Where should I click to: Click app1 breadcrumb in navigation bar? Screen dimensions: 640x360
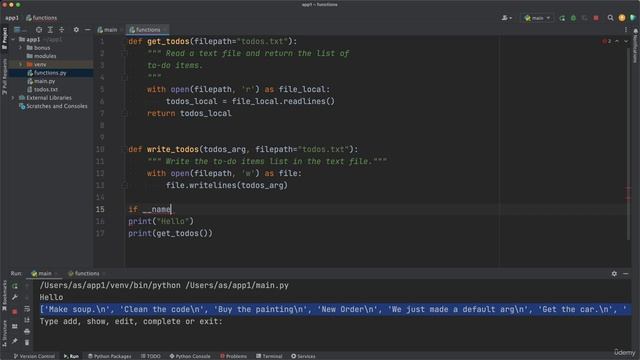coord(12,18)
